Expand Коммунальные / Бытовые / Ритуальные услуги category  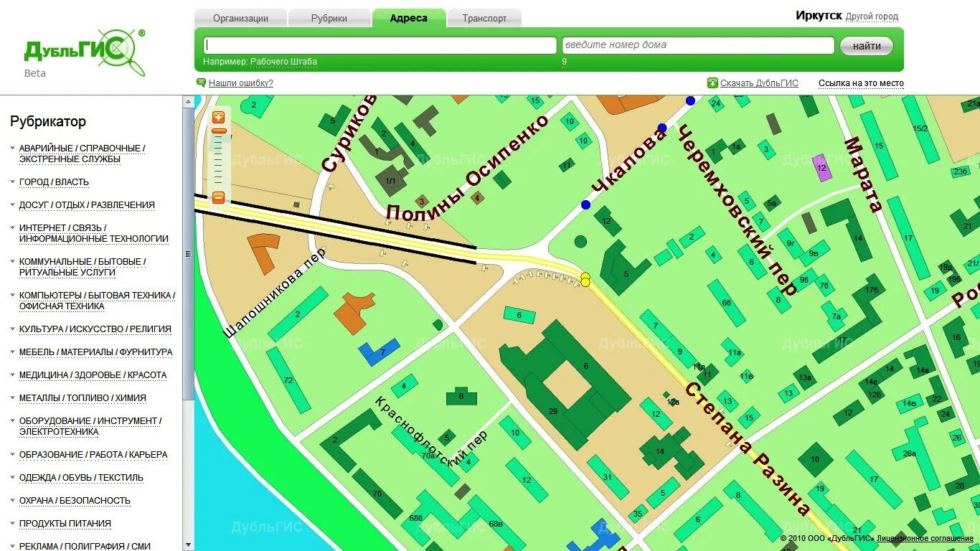click(x=83, y=267)
